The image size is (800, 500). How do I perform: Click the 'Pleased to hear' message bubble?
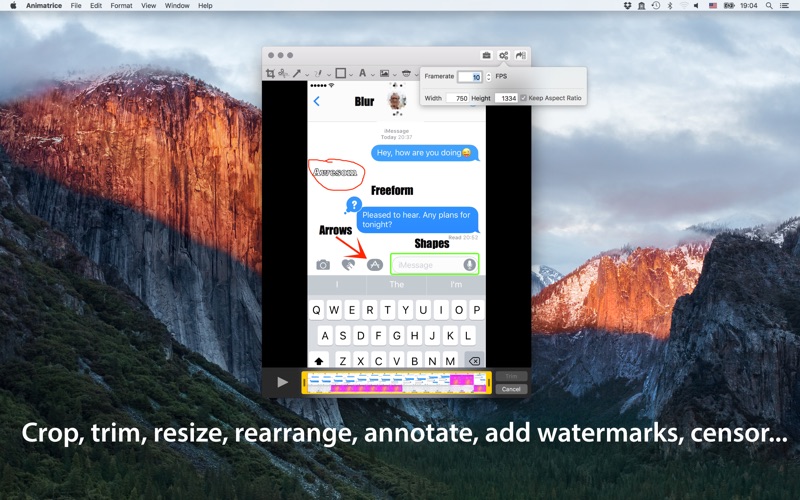[417, 219]
